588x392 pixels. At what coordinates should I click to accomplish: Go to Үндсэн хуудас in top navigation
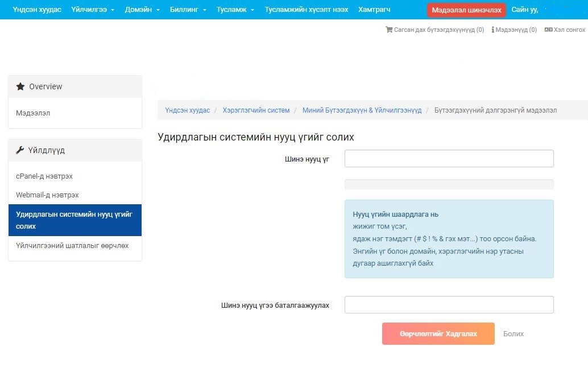(37, 10)
